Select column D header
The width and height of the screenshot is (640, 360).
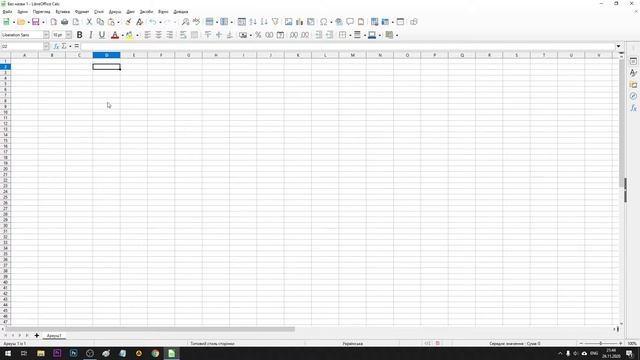pyautogui.click(x=107, y=55)
